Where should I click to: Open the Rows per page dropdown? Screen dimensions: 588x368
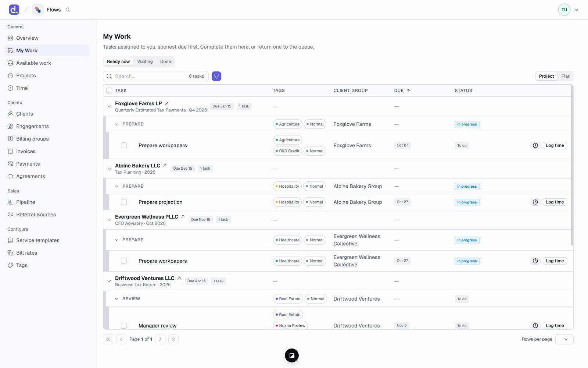[564, 339]
